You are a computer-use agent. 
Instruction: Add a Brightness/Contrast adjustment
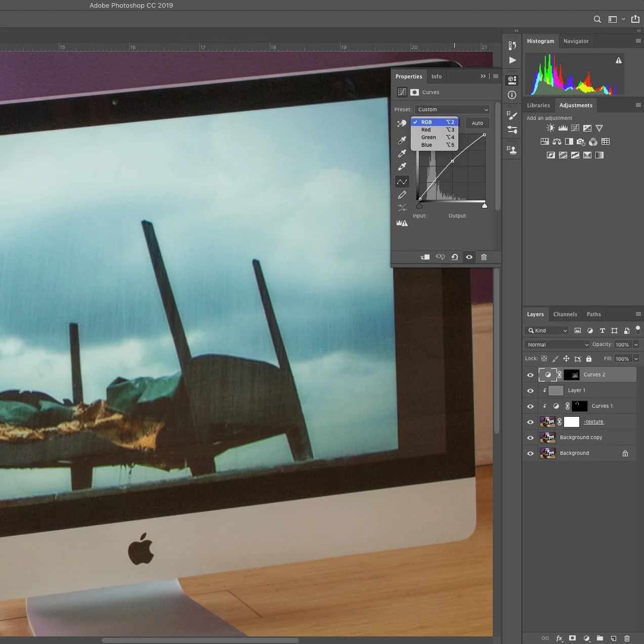pyautogui.click(x=550, y=128)
